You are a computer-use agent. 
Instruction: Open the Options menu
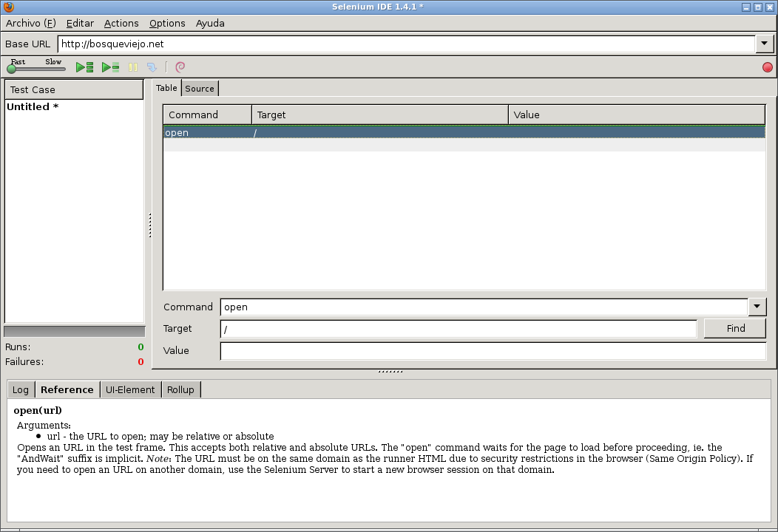tap(167, 24)
